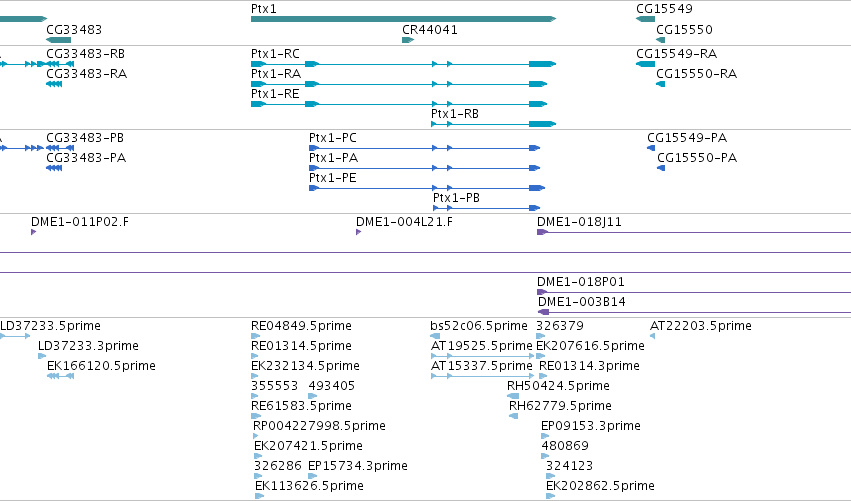Select the Ptx1 gene span bar
This screenshot has width=851, height=501.
pos(403,19)
